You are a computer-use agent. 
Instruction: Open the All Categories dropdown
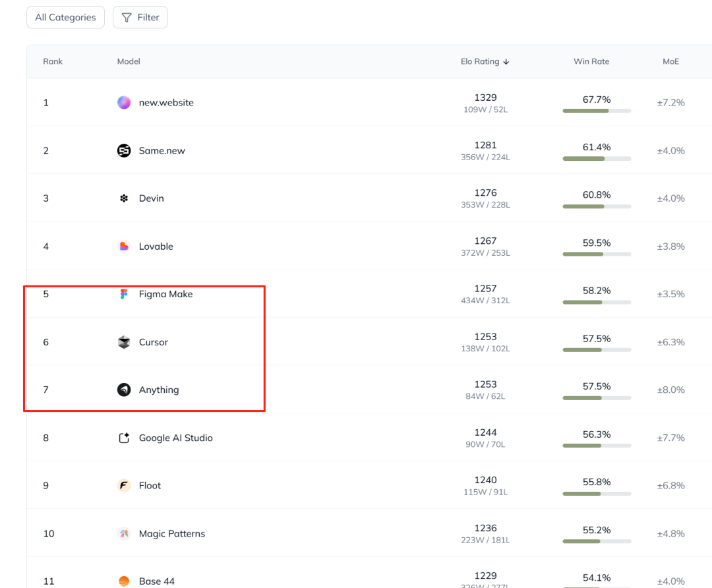coord(65,18)
